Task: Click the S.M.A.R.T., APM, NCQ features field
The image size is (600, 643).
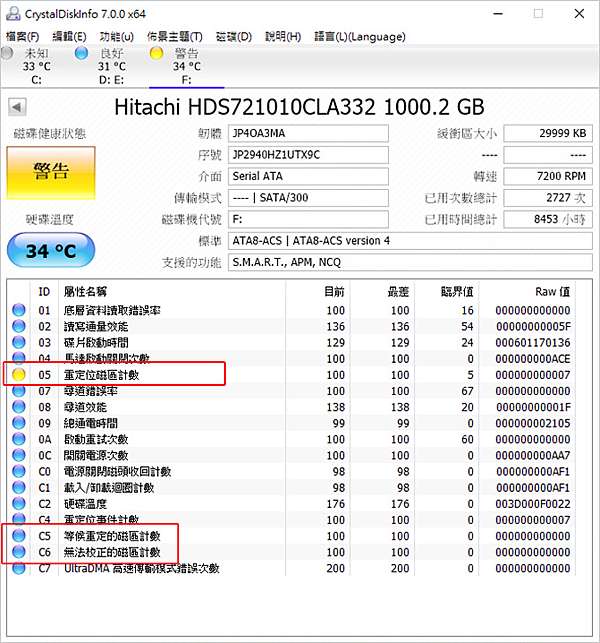Action: pyautogui.click(x=410, y=262)
